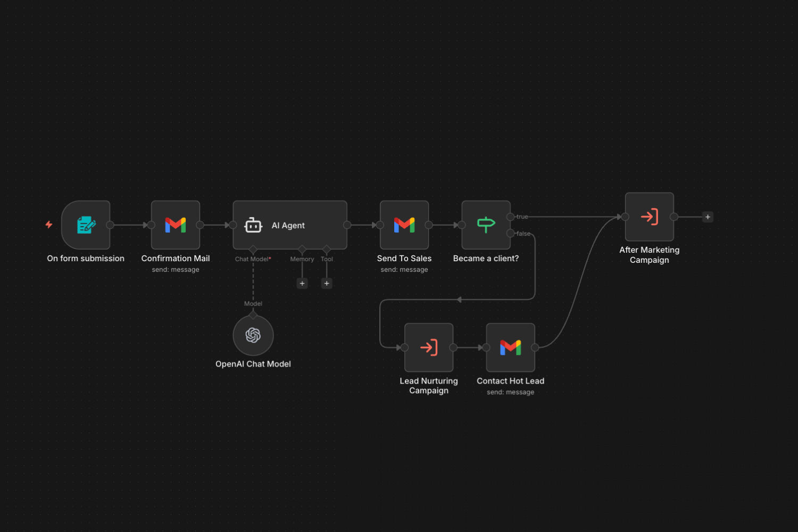798x532 pixels.
Task: Open the On form submission node
Action: tap(86, 225)
